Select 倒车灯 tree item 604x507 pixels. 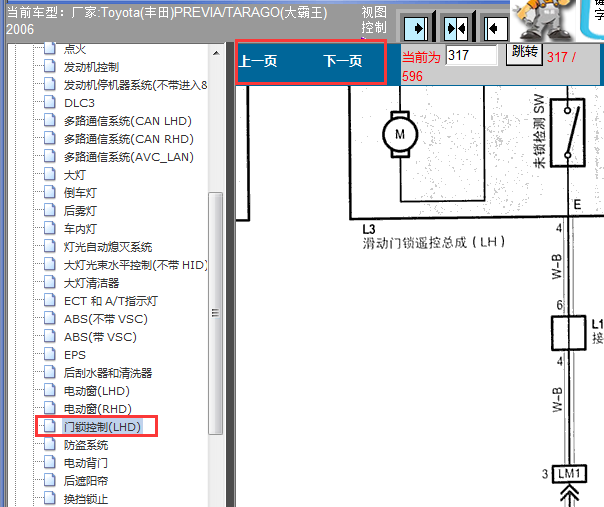click(x=80, y=193)
